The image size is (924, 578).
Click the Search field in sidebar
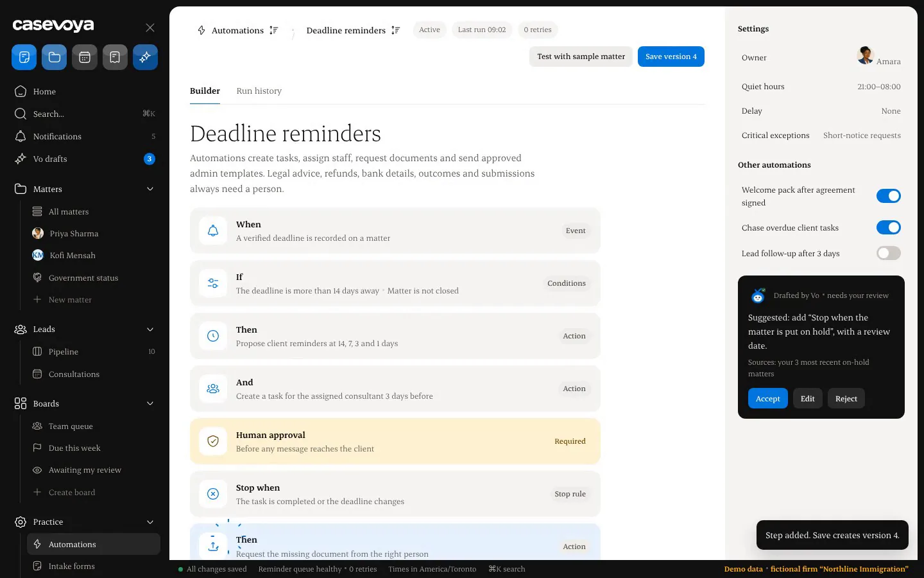[x=86, y=114]
